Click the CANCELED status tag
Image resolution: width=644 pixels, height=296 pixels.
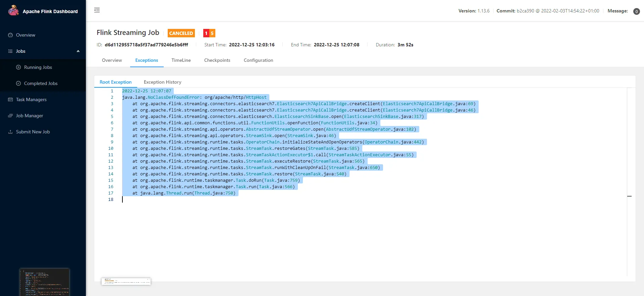(x=181, y=33)
